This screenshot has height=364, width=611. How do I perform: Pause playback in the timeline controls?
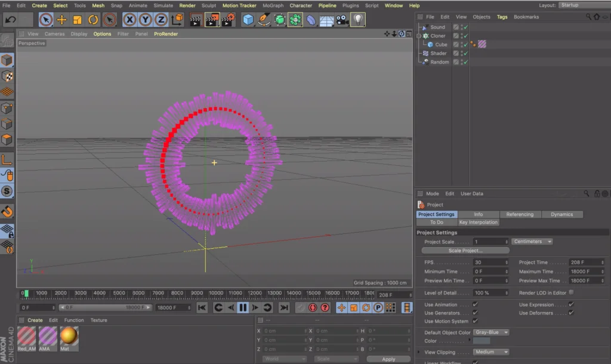coord(243,307)
